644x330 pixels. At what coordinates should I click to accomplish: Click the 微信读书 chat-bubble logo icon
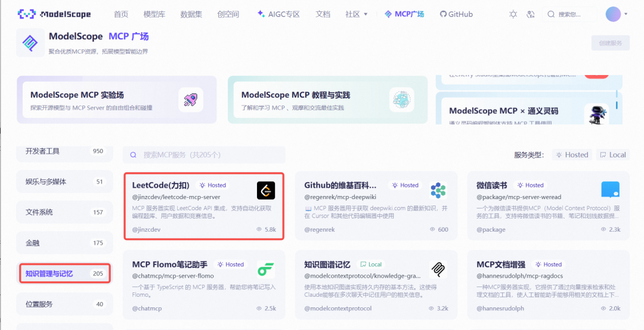[x=611, y=191]
